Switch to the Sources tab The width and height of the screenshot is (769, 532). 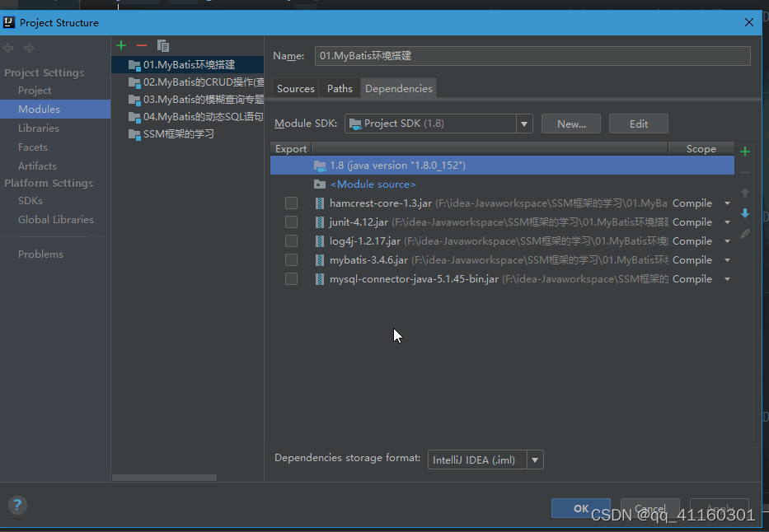[295, 89]
